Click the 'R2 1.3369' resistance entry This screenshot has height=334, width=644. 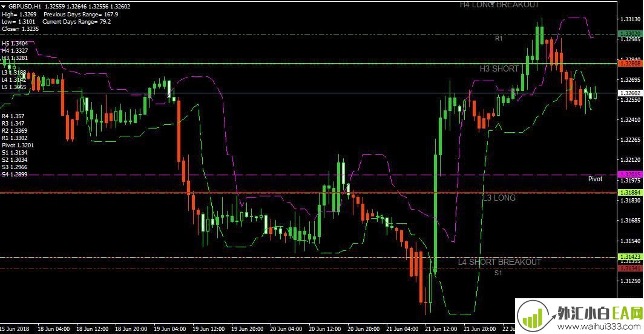pyautogui.click(x=15, y=131)
